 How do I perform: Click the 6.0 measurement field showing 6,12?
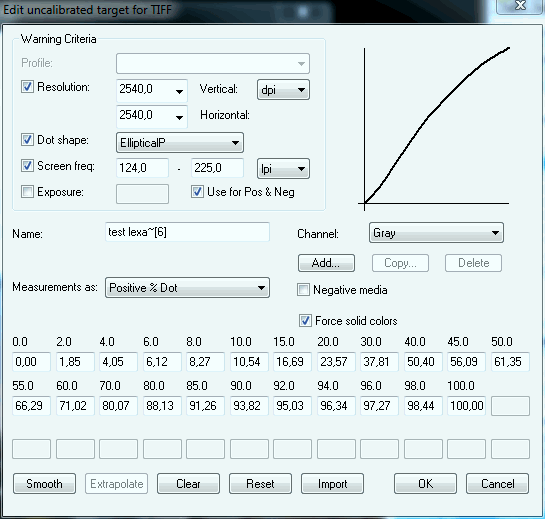[x=162, y=362]
